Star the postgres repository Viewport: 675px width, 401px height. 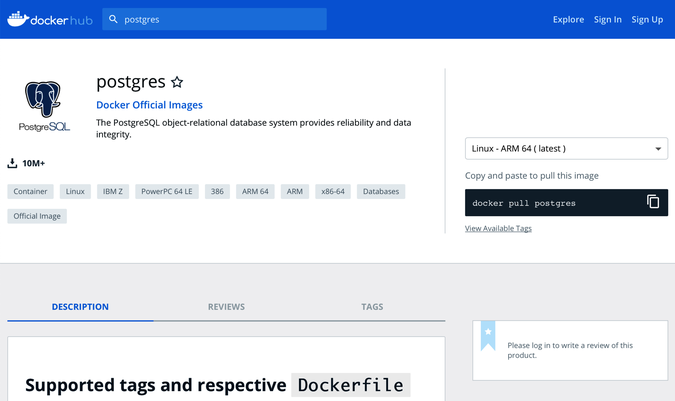point(177,82)
